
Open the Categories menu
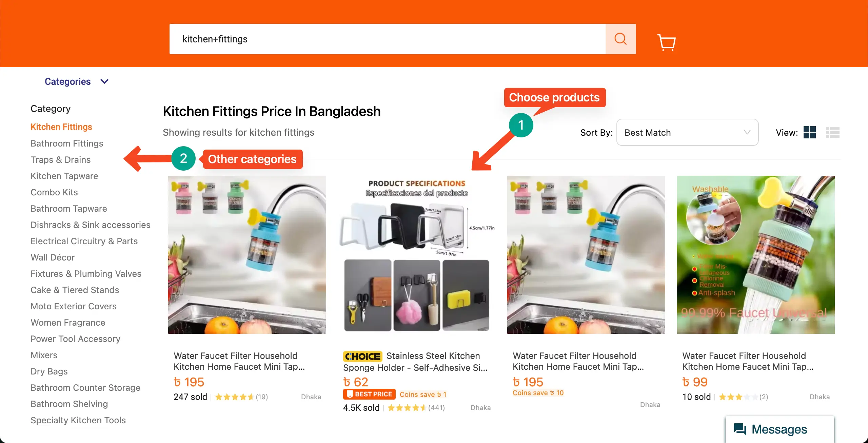coord(68,81)
